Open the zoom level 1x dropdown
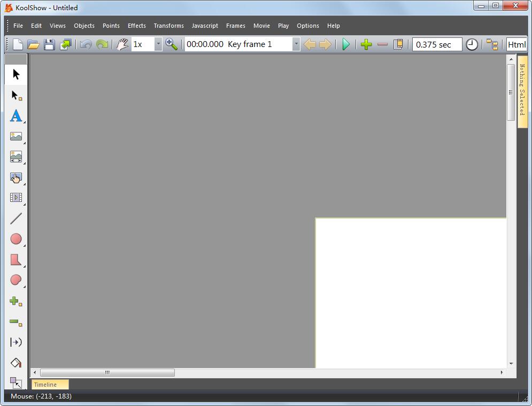532x406 pixels. click(x=158, y=44)
